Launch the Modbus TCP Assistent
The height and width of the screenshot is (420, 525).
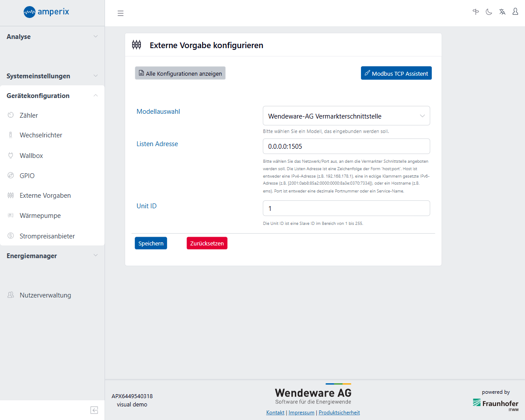coord(396,73)
